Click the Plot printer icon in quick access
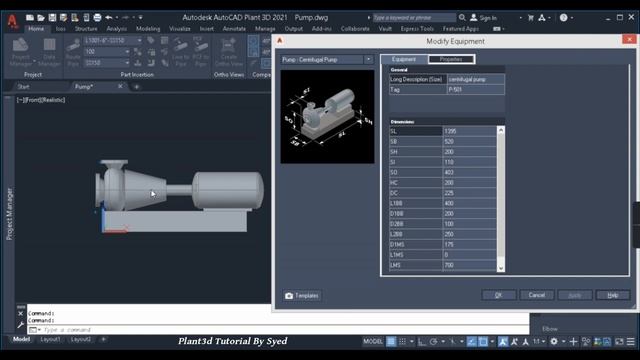This screenshot has width=640, height=360. pyautogui.click(x=97, y=18)
